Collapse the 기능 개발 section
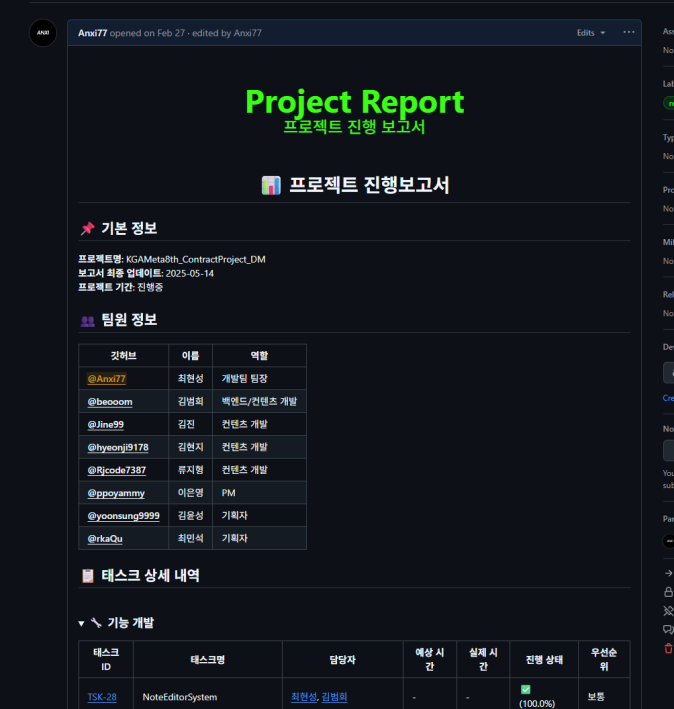674x709 pixels. pos(81,624)
